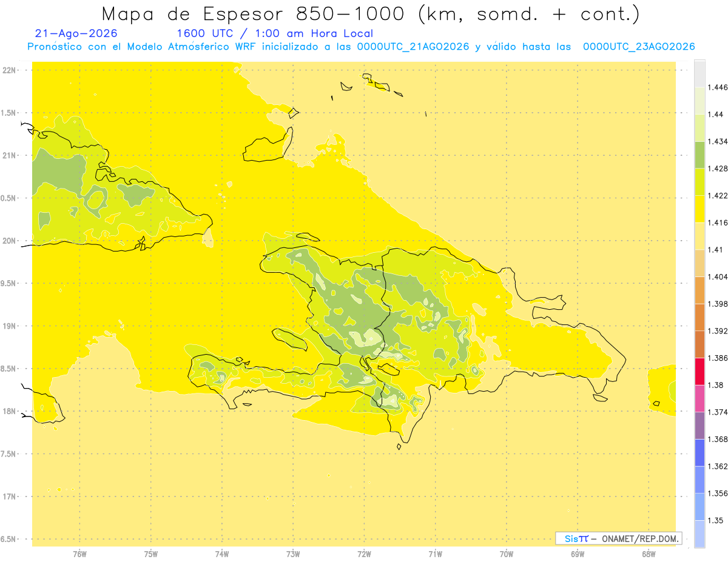Screen dimensions: 728x562
Task: Click the legend value 1.422
Action: click(x=717, y=195)
